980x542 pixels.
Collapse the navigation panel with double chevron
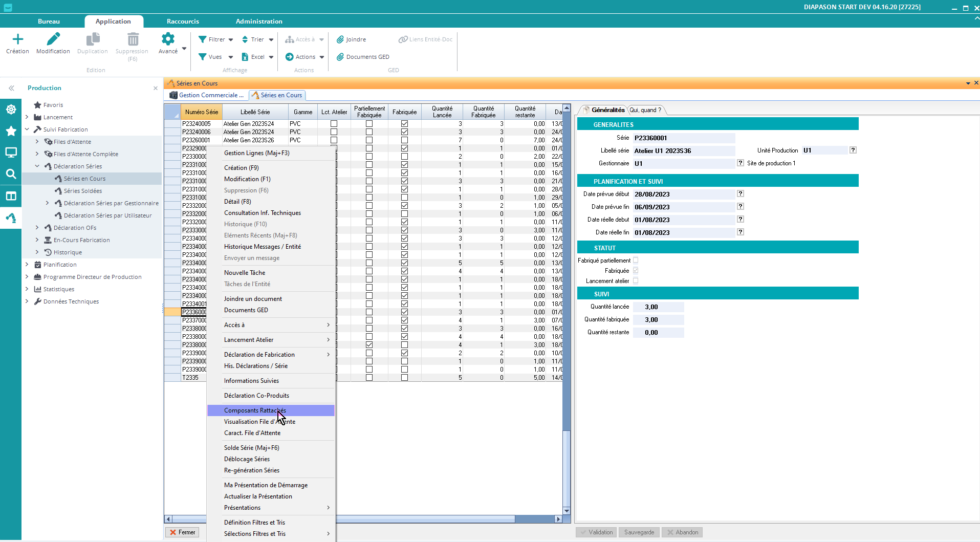point(11,88)
